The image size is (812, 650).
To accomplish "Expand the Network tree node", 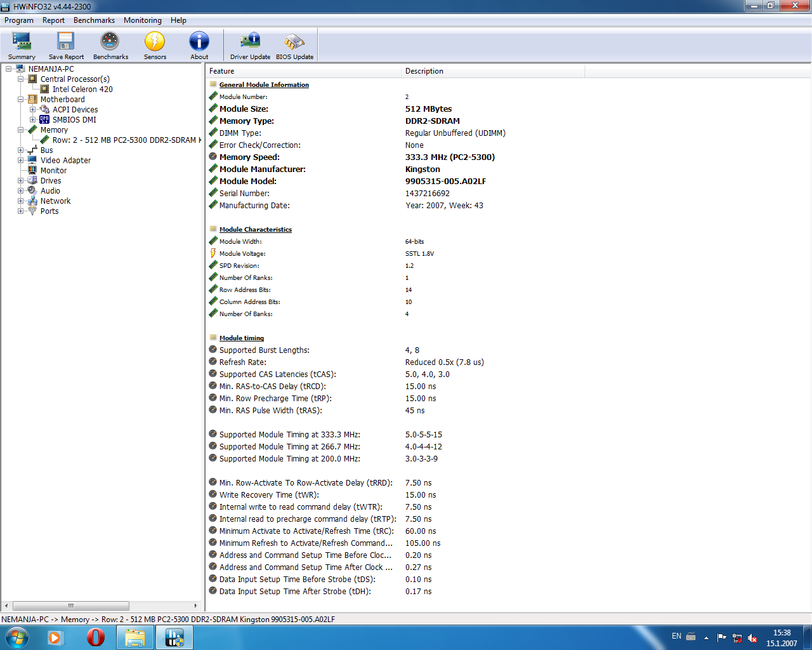I will (x=21, y=201).
